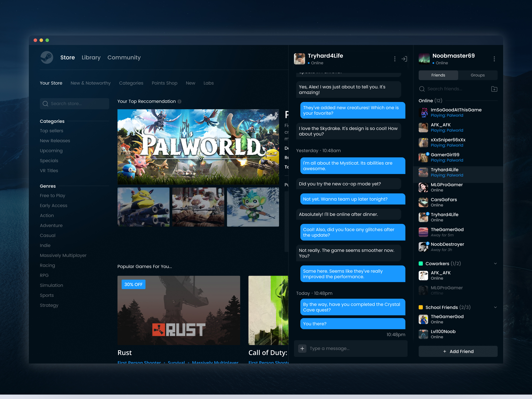532x399 pixels.
Task: Open Noobmaster69's three-dot options menu
Action: click(494, 58)
